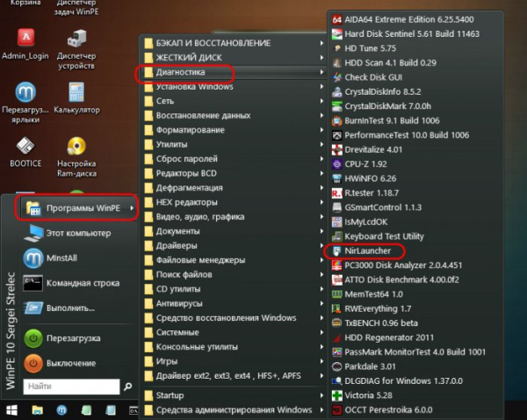Click the Admin_Login desktop icon

point(26,40)
